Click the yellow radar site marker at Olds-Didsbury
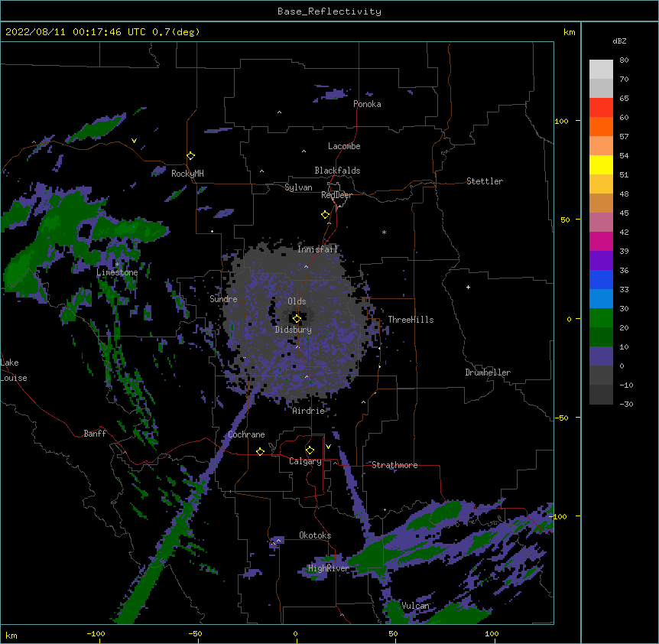 click(x=297, y=319)
